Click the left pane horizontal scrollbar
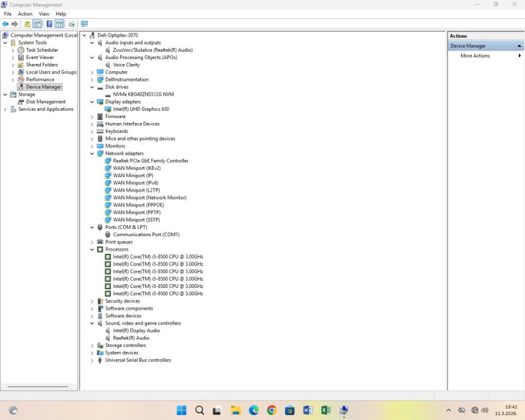 tap(38, 387)
